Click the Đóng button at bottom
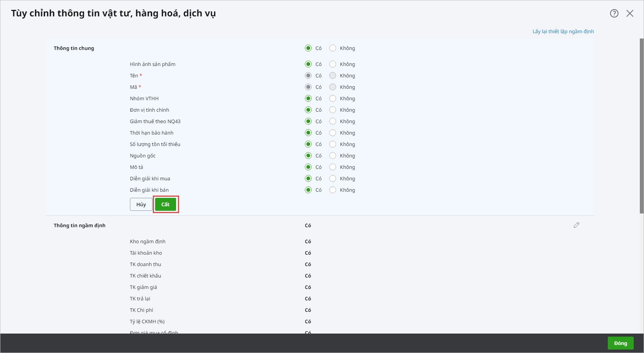This screenshot has height=353, width=644. coord(620,343)
